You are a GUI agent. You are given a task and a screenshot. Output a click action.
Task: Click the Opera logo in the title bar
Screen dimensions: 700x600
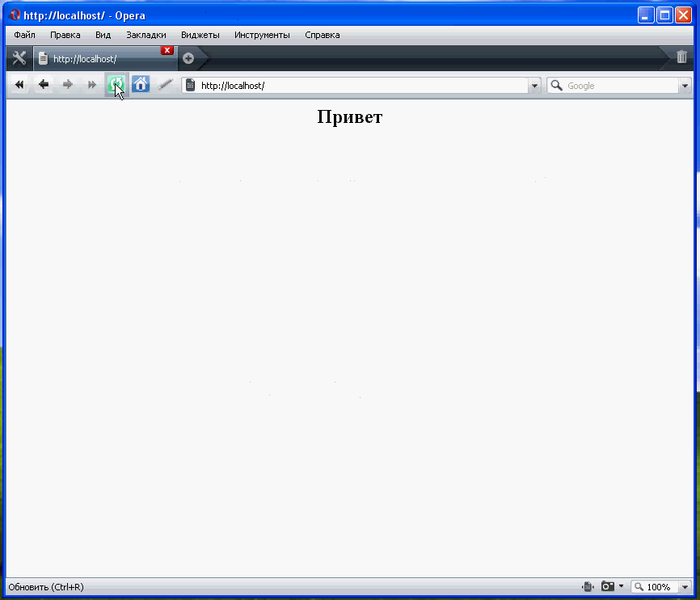pyautogui.click(x=15, y=15)
